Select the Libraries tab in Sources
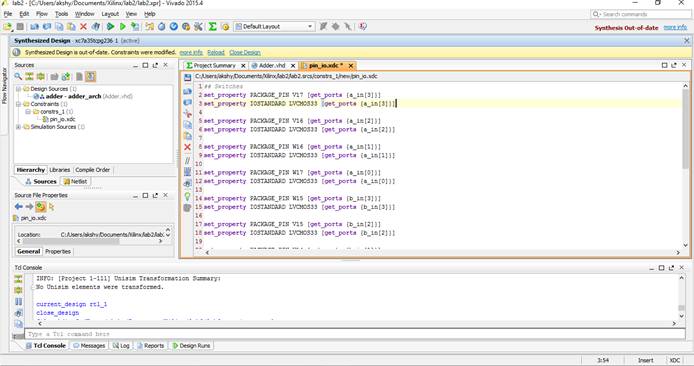This screenshot has width=694, height=366. [60, 170]
